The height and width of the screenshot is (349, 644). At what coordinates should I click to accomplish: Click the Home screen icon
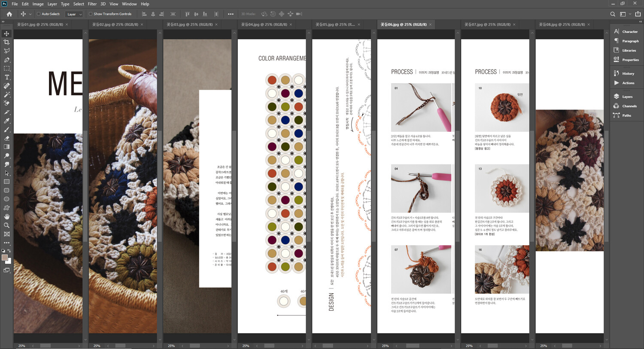[9, 14]
